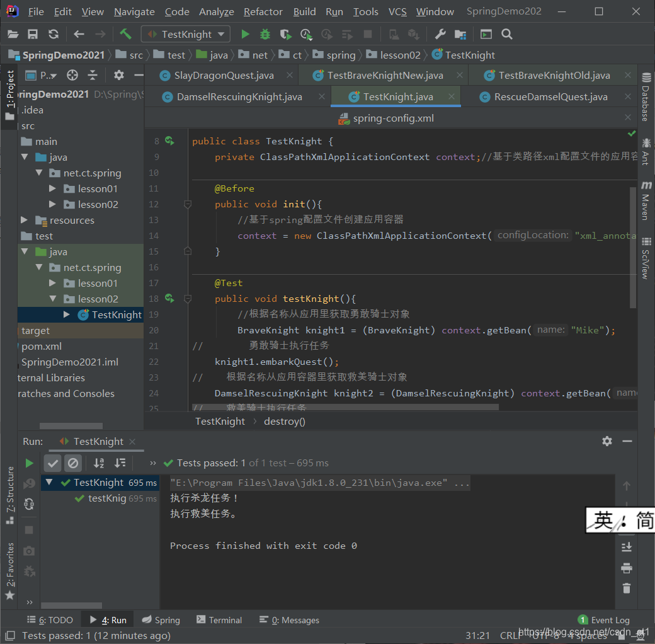This screenshot has width=655, height=644.
Task: Run with coverage shield icon
Action: click(286, 34)
